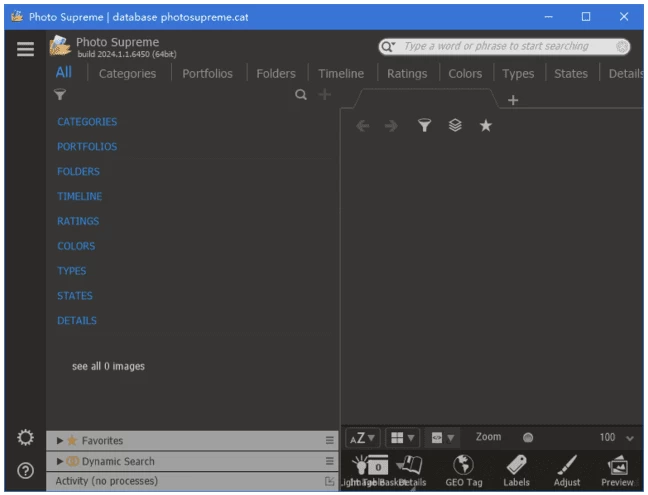Switch to the Portfolios tab
The image size is (648, 495).
click(207, 73)
